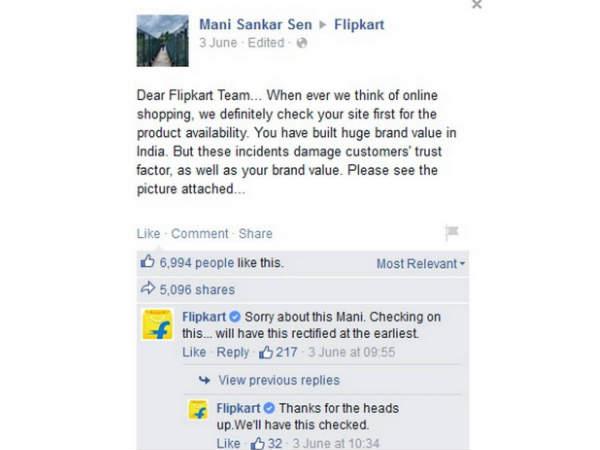
Task: Report the post using the flag icon
Action: (x=452, y=233)
